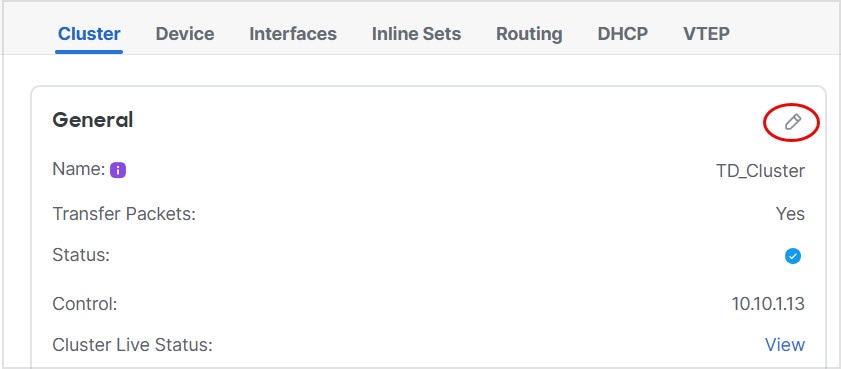Click the Control field label
This screenshot has height=369, width=841.
pos(85,304)
